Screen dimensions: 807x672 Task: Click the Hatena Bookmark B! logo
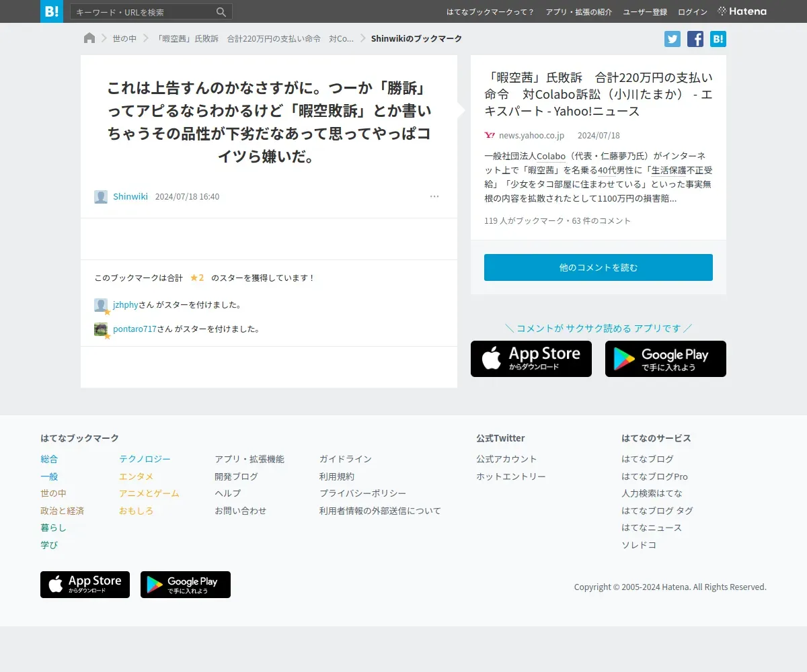[52, 11]
